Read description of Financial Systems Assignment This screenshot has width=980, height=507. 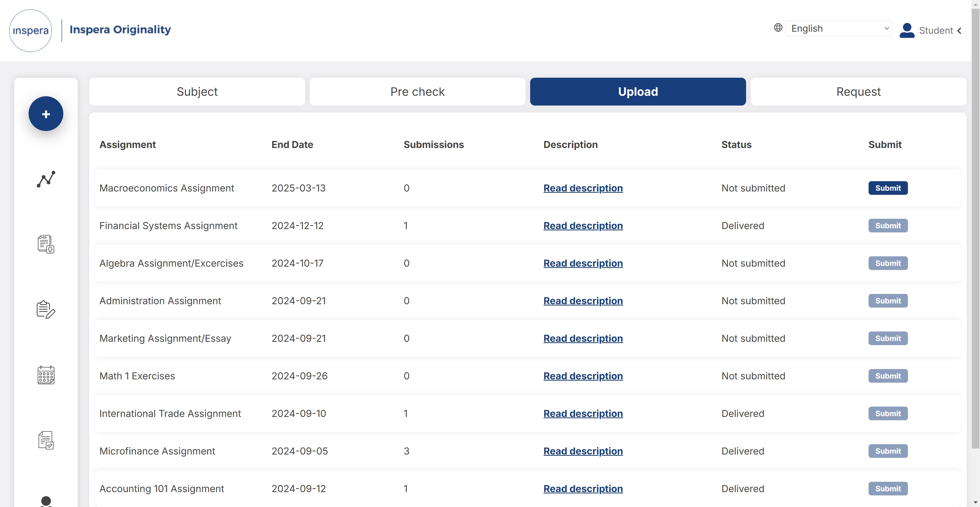point(583,225)
